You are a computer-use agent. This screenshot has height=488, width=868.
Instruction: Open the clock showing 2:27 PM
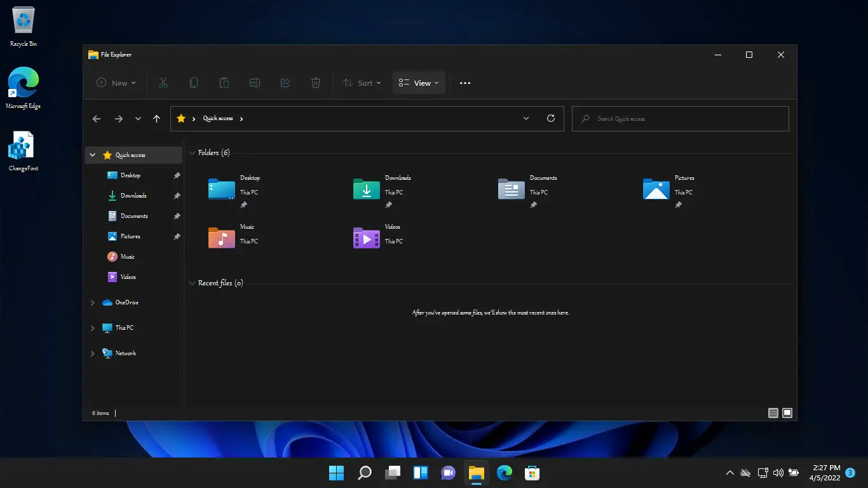pos(825,473)
